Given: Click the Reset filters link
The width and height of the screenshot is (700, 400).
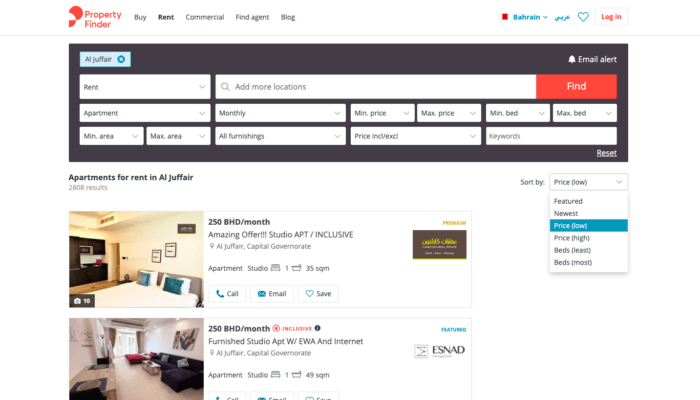Looking at the screenshot, I should click(x=606, y=153).
